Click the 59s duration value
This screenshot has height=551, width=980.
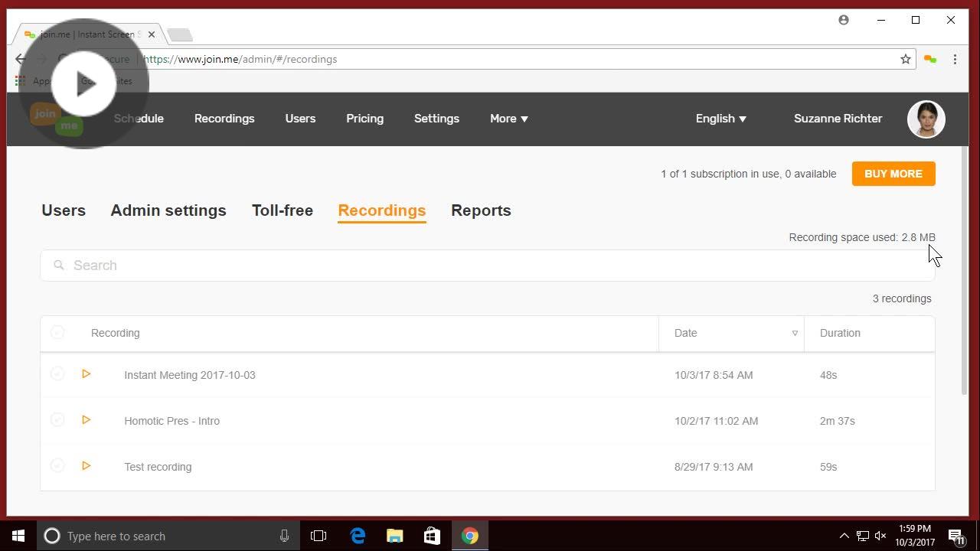[828, 467]
